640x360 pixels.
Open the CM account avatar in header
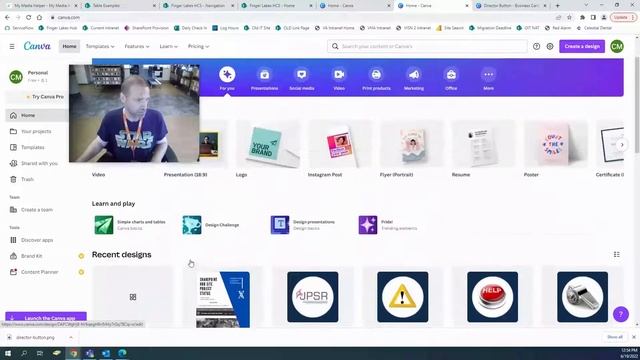click(617, 47)
